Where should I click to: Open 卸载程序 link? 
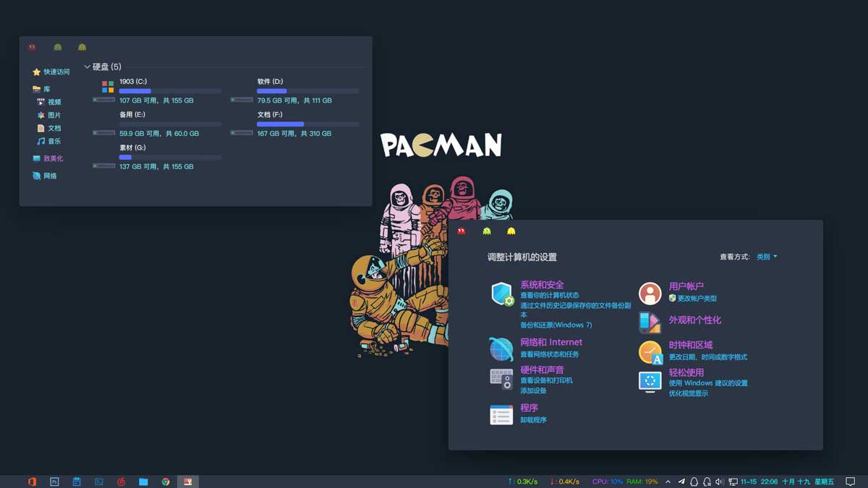(533, 420)
